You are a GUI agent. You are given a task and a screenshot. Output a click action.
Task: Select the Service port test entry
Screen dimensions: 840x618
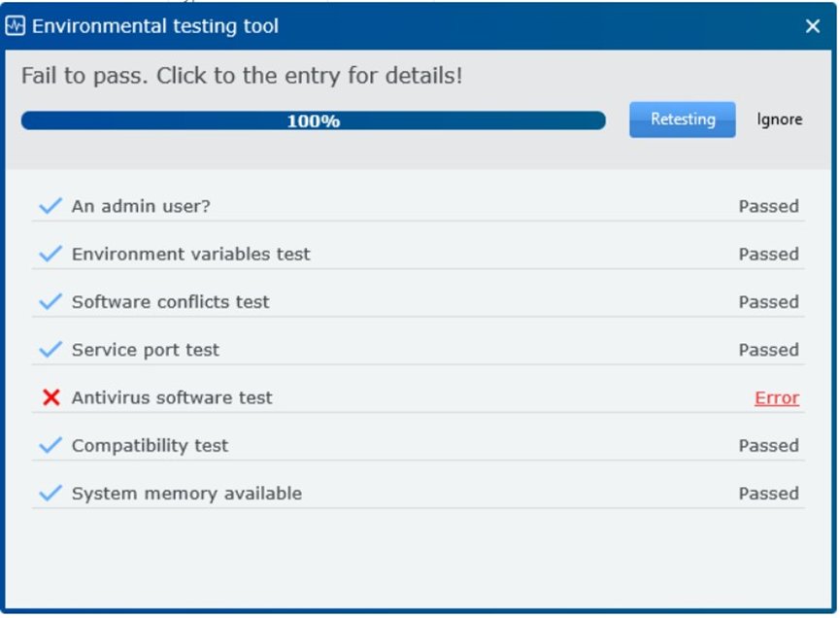[x=418, y=350]
